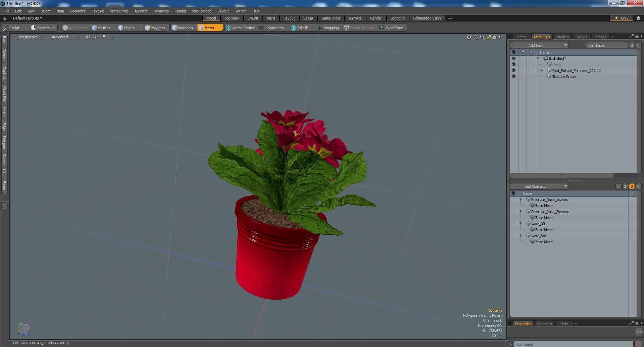
Task: Click the item list horizontal scrollbar
Action: click(x=562, y=176)
